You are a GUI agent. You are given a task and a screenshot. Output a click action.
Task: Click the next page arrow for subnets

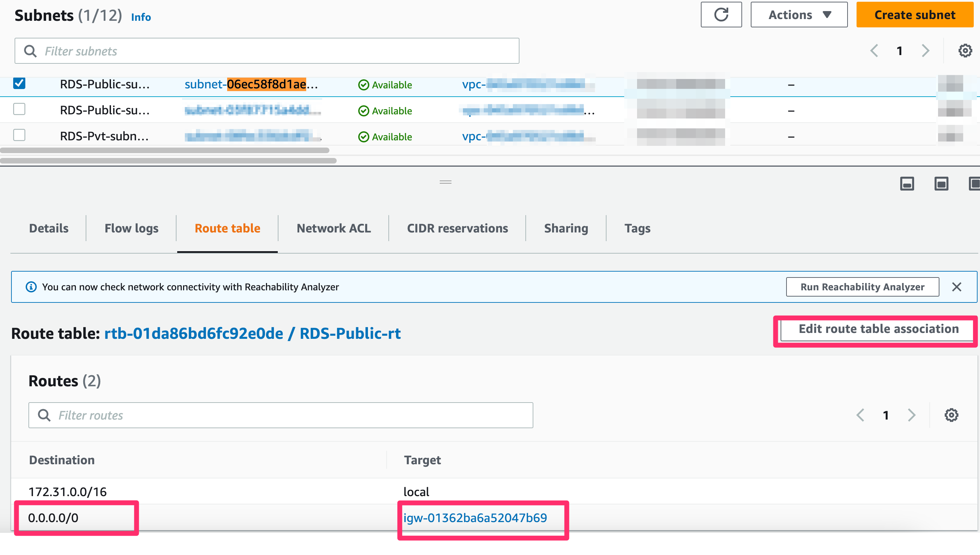925,51
